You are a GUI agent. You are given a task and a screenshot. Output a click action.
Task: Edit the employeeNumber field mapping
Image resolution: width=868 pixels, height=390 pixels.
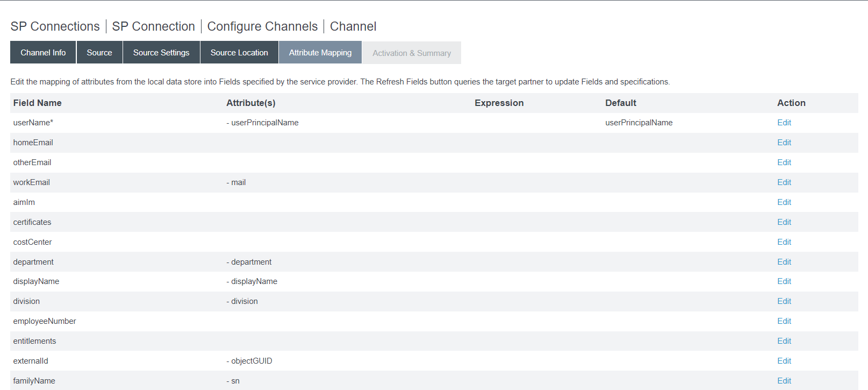[784, 321]
